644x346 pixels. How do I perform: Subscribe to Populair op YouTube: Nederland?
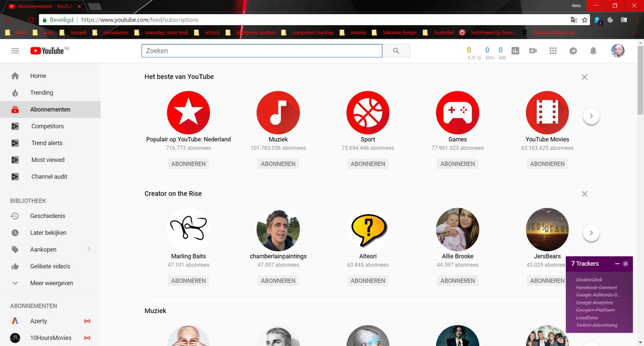coord(188,164)
